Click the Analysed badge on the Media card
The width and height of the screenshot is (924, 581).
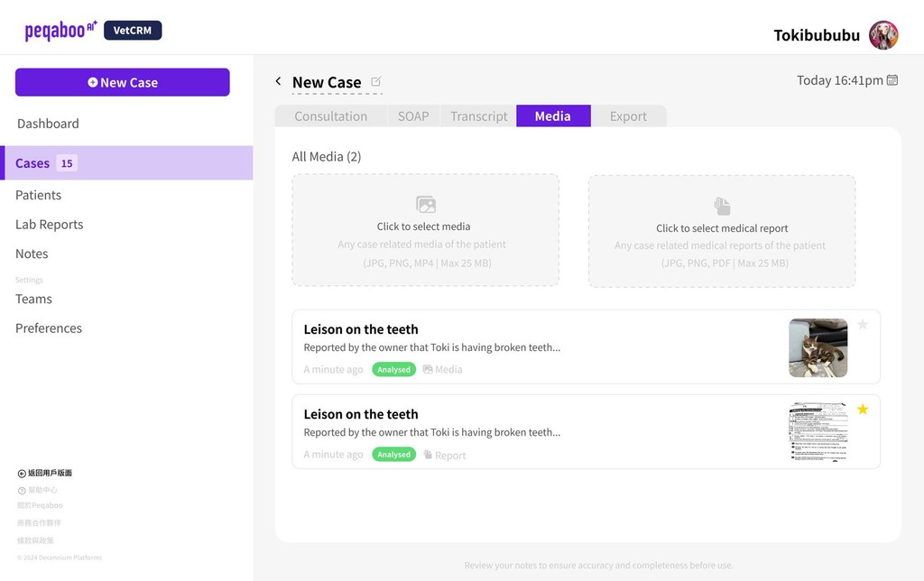393,370
